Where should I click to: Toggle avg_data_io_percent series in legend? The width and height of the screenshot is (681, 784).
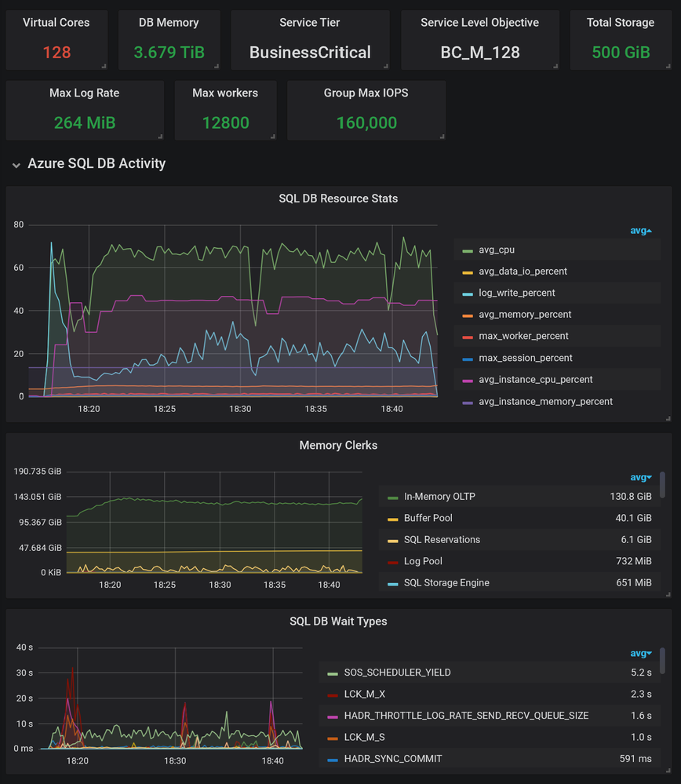(x=523, y=271)
